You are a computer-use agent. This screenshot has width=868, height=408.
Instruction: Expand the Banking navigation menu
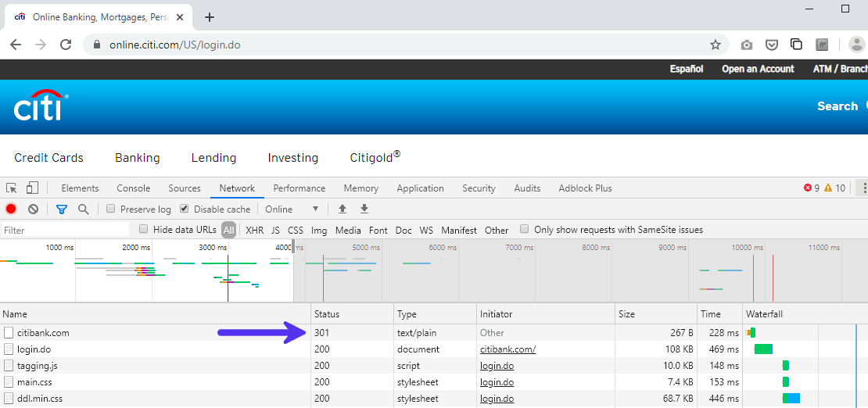coord(137,158)
